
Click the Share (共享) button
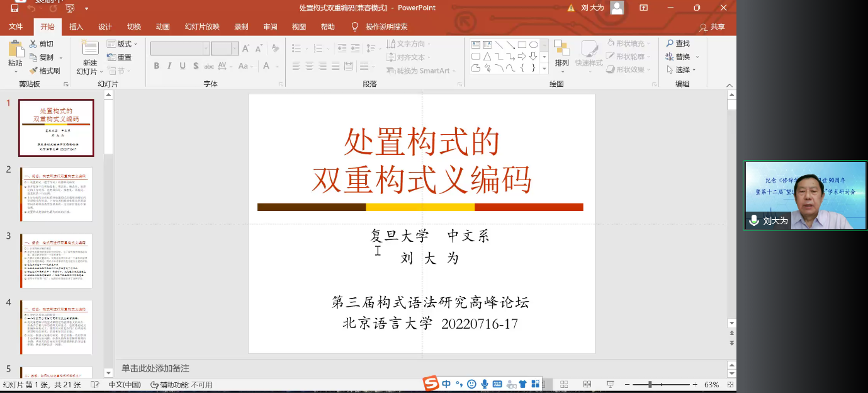click(712, 27)
